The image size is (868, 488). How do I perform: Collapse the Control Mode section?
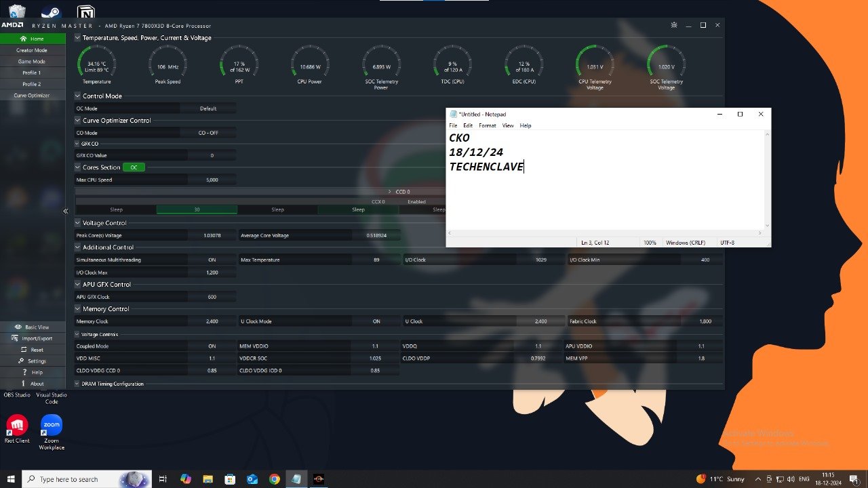77,96
